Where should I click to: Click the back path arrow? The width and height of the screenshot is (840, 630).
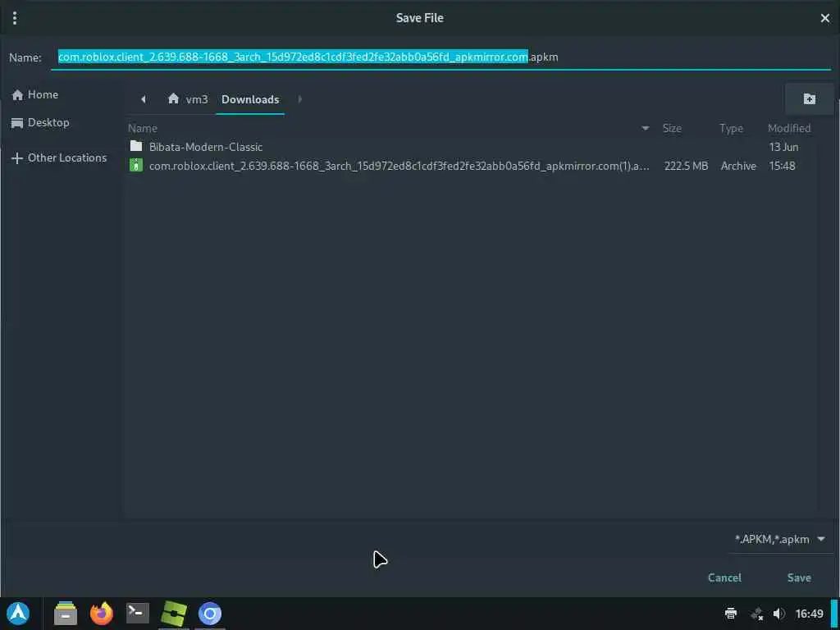tap(143, 99)
